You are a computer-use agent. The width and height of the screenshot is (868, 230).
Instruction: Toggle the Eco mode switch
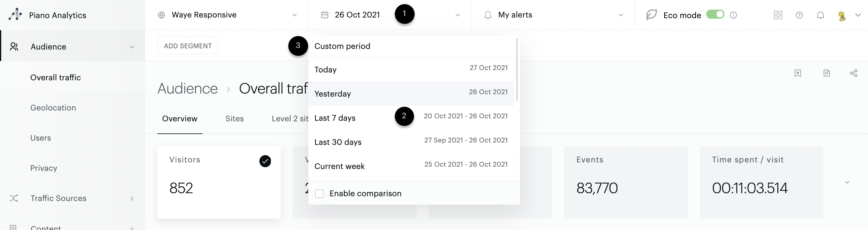(715, 15)
